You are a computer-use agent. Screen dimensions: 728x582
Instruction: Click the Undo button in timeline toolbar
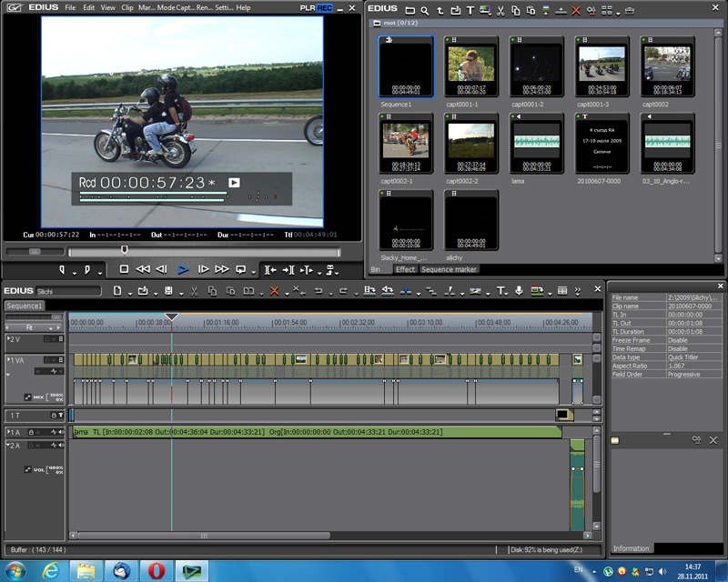click(318, 291)
